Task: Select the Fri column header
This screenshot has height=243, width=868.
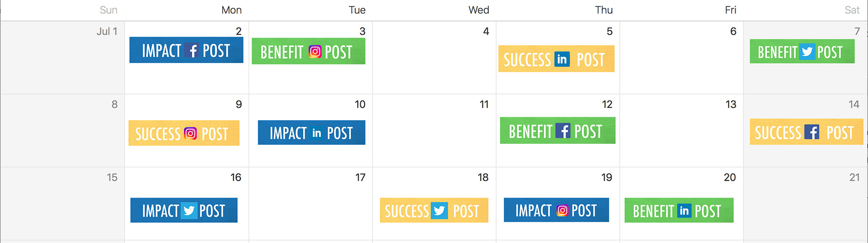Action: coord(731,10)
